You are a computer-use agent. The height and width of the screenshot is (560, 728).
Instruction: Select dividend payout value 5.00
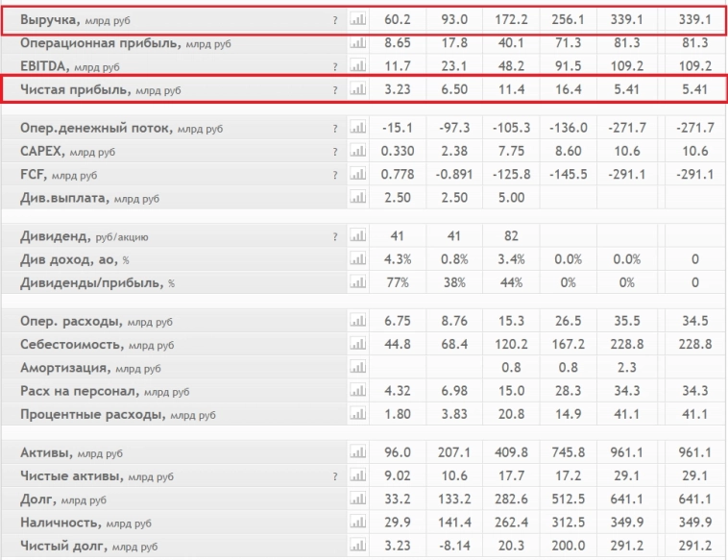(511, 198)
